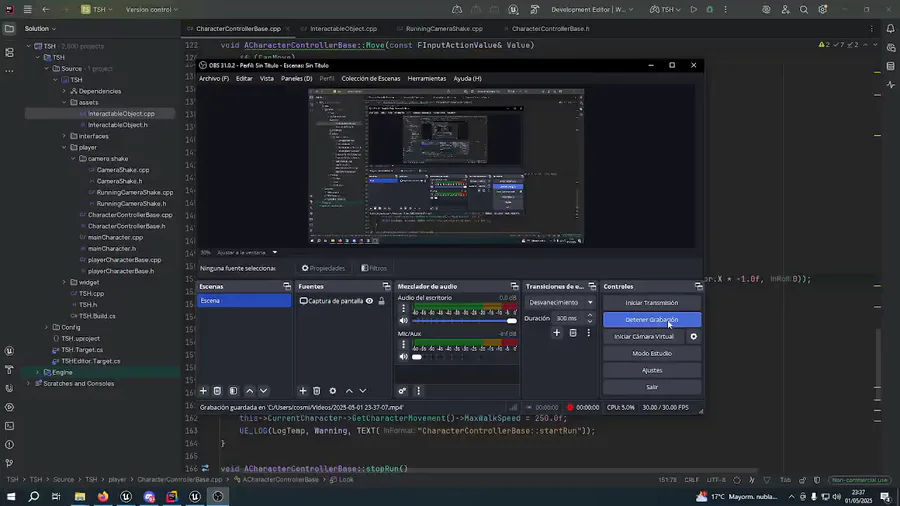Open the Archivo menu in OBS
The image size is (900, 506).
pyautogui.click(x=214, y=79)
